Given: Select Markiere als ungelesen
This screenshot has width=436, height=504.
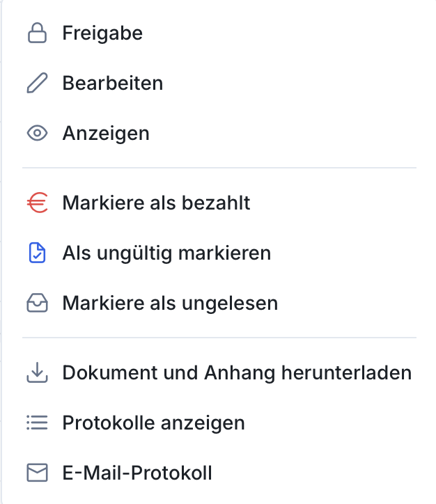Looking at the screenshot, I should pyautogui.click(x=170, y=304).
